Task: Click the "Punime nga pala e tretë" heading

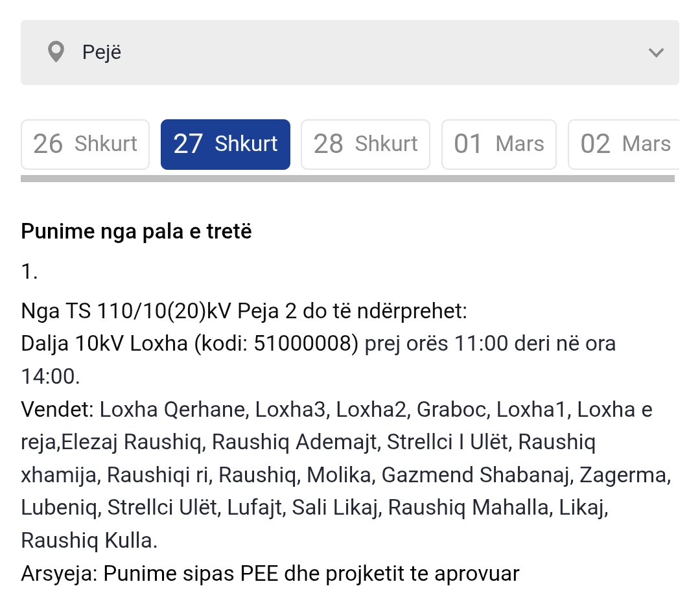Action: click(x=136, y=231)
